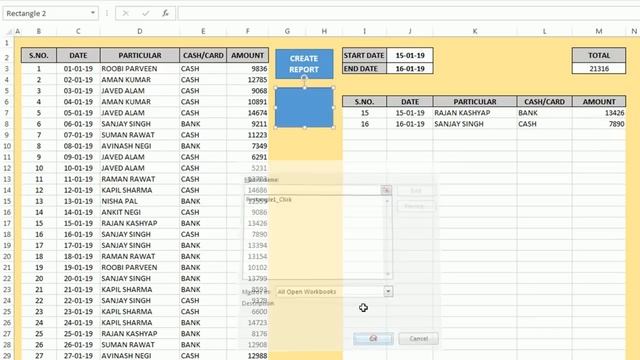Image resolution: width=640 pixels, height=360 pixels.
Task: Click the Cancel button in the macro dialog
Action: [418, 339]
